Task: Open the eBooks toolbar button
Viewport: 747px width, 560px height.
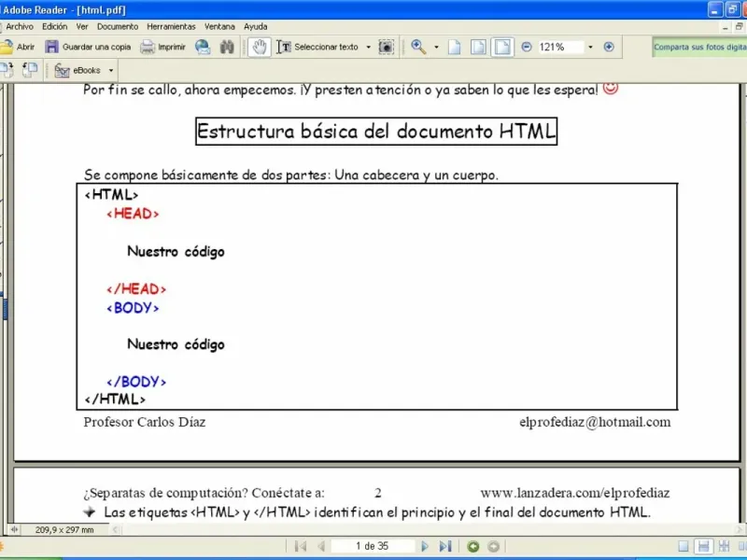Action: pos(78,71)
